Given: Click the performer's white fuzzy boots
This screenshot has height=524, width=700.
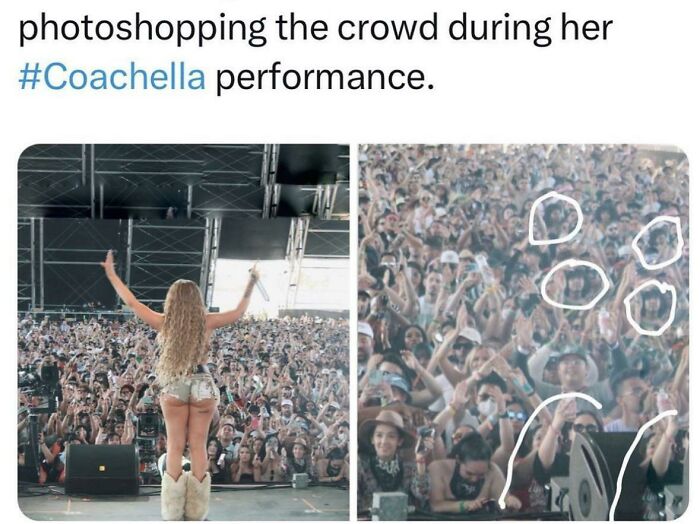Looking at the screenshot, I should point(186,495).
